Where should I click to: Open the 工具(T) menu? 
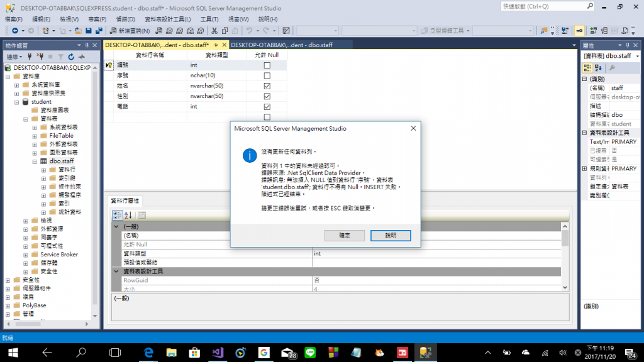pyautogui.click(x=209, y=19)
